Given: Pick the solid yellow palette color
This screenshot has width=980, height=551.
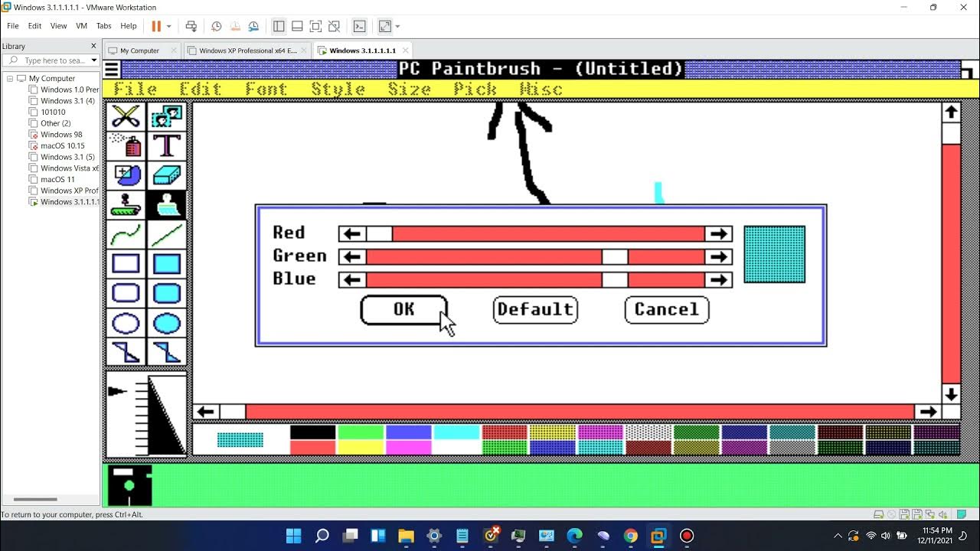Looking at the screenshot, I should (361, 448).
